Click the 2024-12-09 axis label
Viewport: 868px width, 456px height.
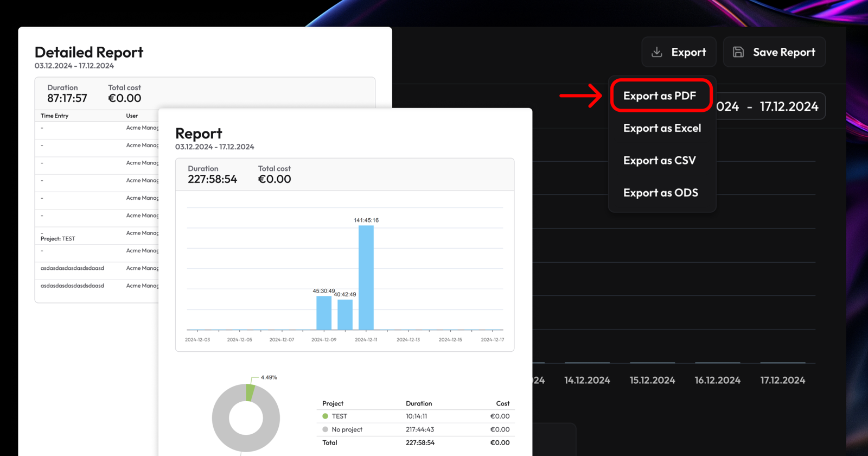click(x=324, y=340)
